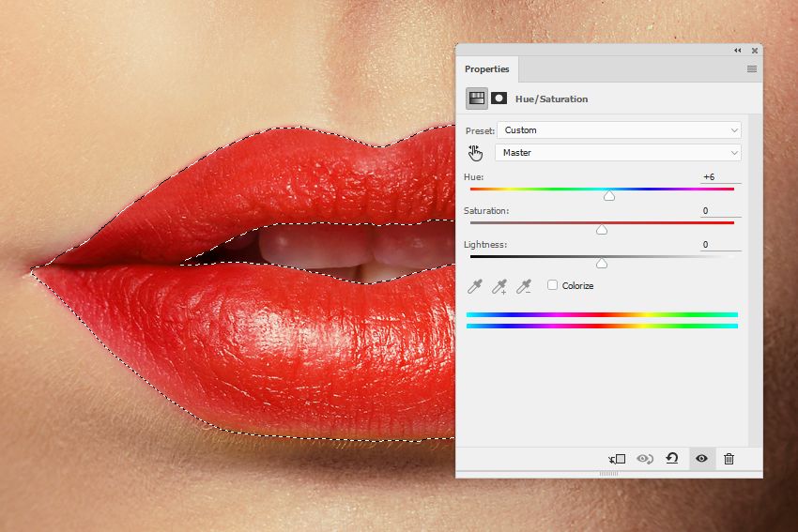The image size is (798, 532).
Task: Select the Subtract from Sample eyedropper
Action: tap(524, 286)
